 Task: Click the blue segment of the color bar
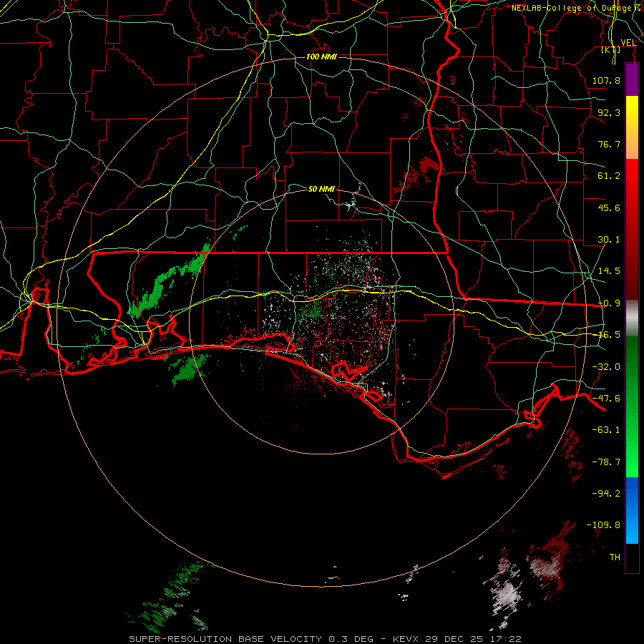click(632, 510)
